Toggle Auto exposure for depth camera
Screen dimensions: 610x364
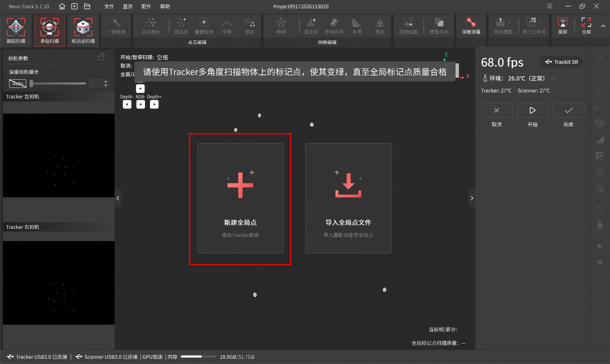(x=18, y=84)
